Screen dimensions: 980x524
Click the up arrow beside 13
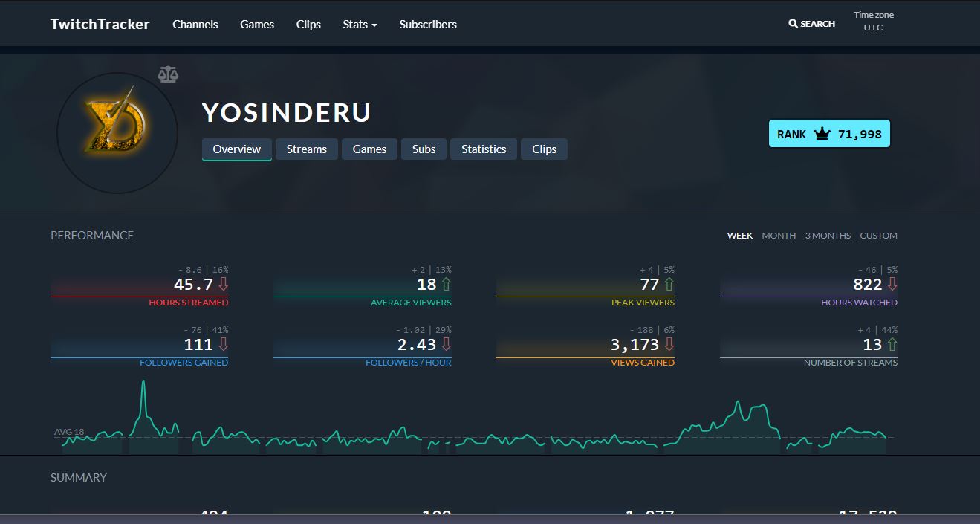(892, 345)
